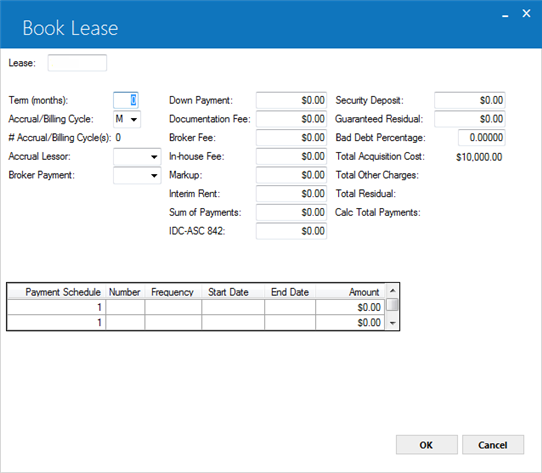Image resolution: width=542 pixels, height=473 pixels.
Task: Click the OK button
Action: tap(427, 445)
